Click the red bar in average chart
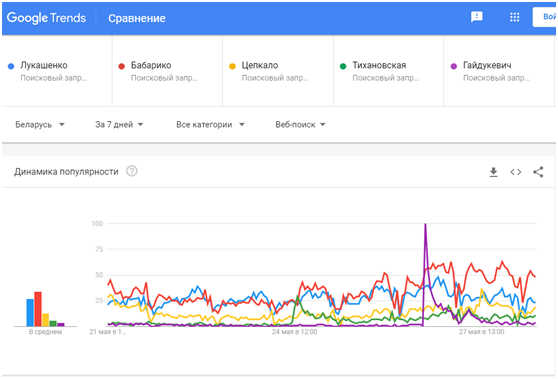 click(38, 309)
